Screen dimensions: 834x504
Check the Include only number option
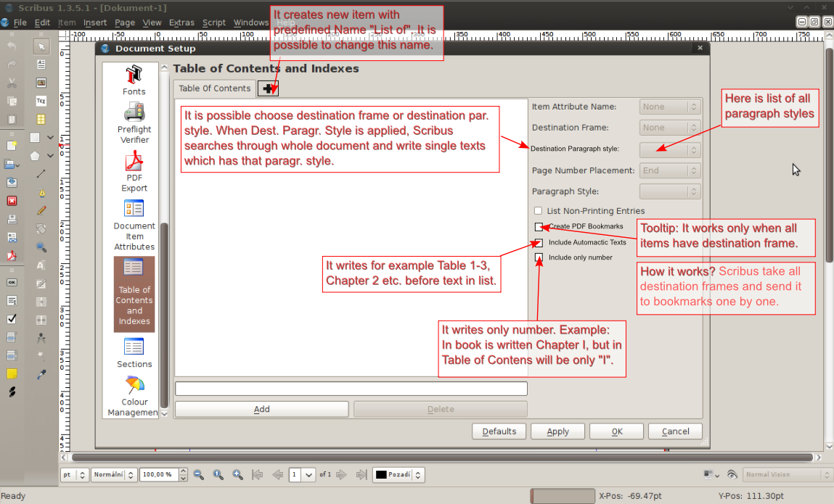tap(539, 257)
